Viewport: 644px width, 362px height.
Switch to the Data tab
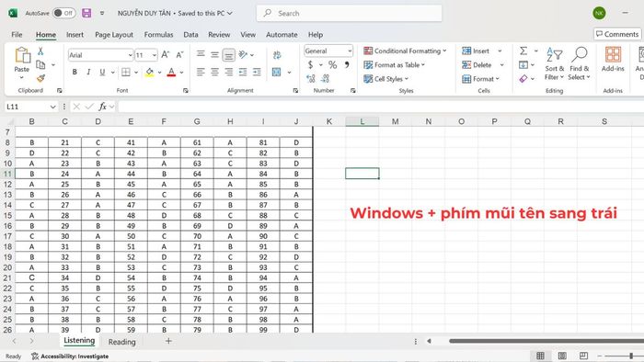[x=190, y=35]
